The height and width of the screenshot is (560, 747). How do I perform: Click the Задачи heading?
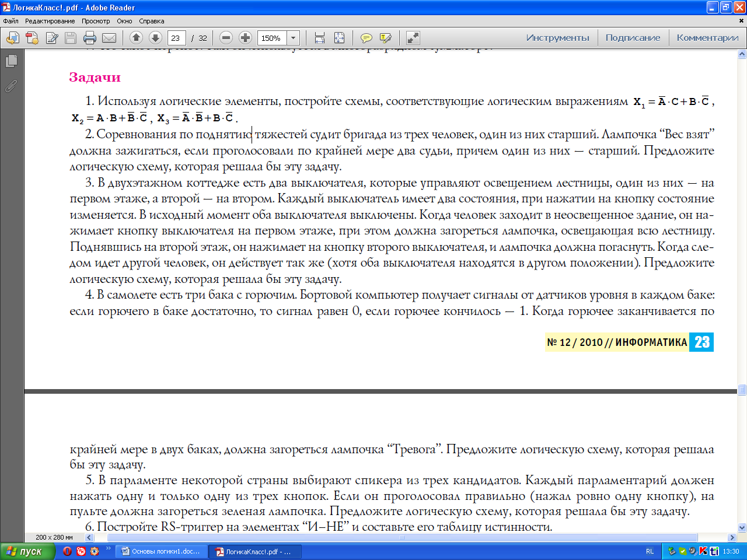point(95,77)
